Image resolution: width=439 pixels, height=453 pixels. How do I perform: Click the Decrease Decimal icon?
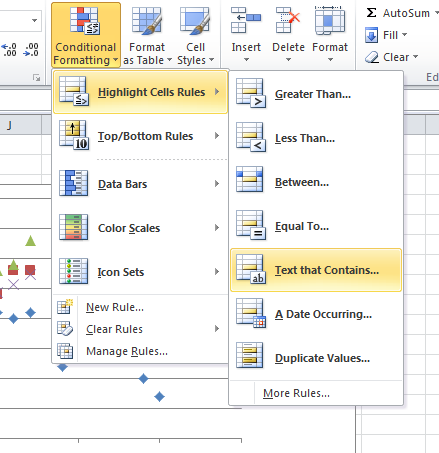(x=31, y=50)
